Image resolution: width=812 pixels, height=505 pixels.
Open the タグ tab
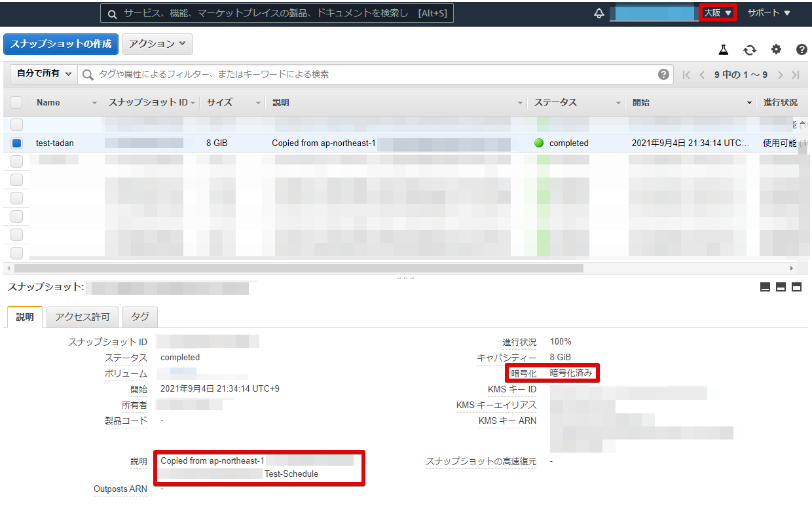[139, 316]
